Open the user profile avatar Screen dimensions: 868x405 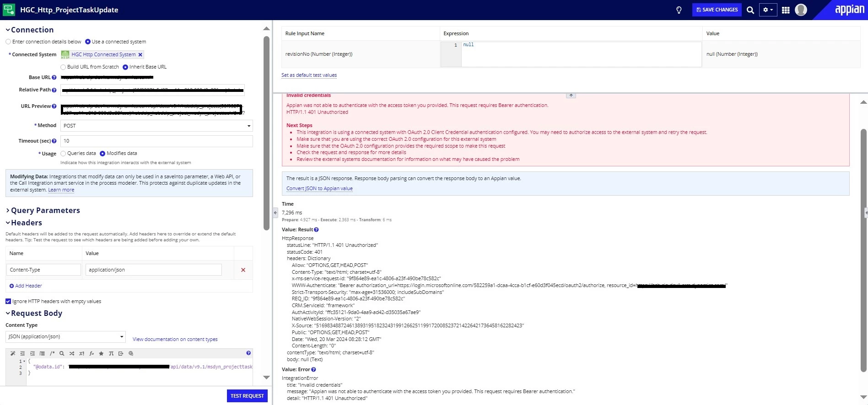pyautogui.click(x=801, y=10)
